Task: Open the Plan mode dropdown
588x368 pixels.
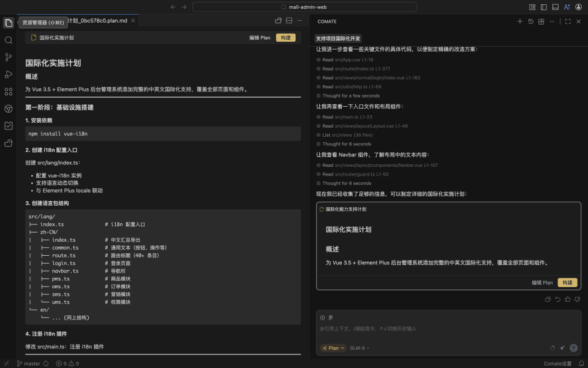Action: pyautogui.click(x=333, y=348)
